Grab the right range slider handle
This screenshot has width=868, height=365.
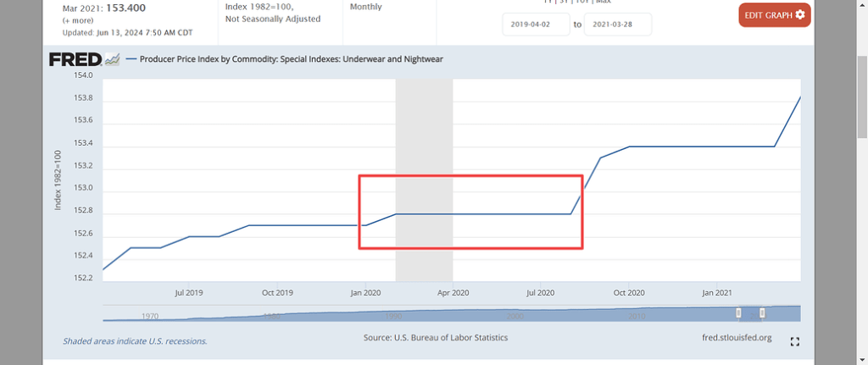tap(762, 313)
